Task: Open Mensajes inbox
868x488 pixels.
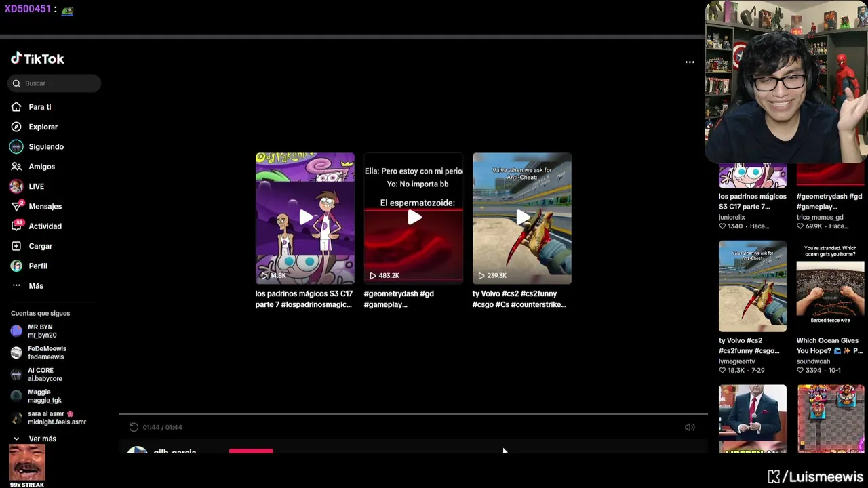Action: point(45,206)
